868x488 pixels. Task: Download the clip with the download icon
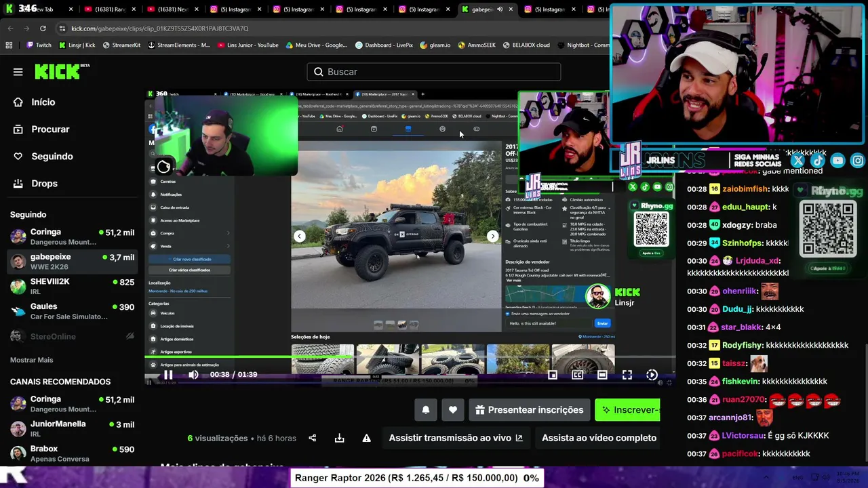[339, 438]
